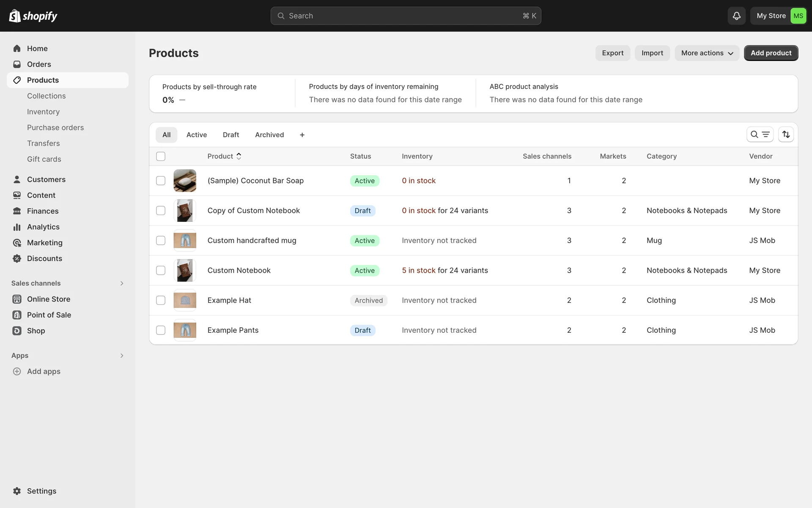Check the Custom handcrafted mug row
Screen dimensions: 812x508
tap(161, 240)
